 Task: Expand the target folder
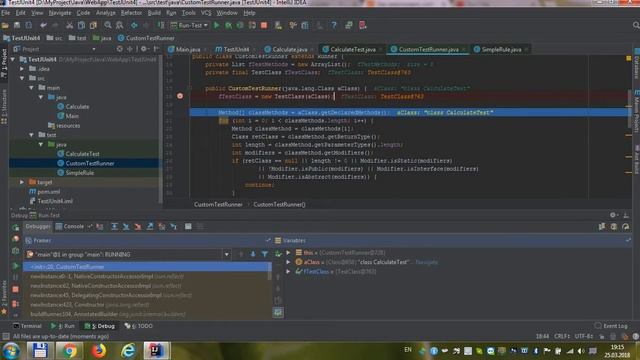click(22, 182)
